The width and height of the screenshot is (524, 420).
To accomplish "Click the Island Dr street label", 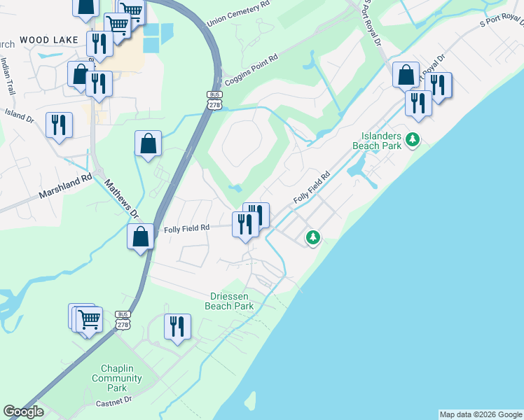I will tap(20, 115).
